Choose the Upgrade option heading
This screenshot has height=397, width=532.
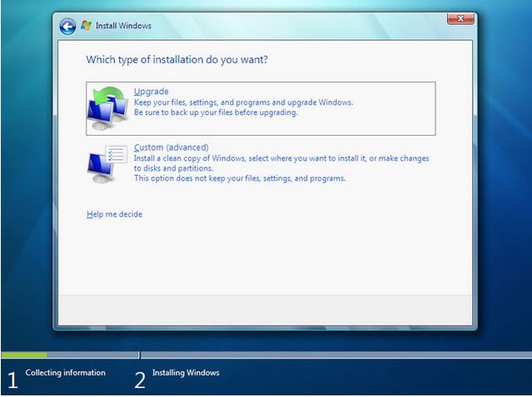tap(152, 92)
